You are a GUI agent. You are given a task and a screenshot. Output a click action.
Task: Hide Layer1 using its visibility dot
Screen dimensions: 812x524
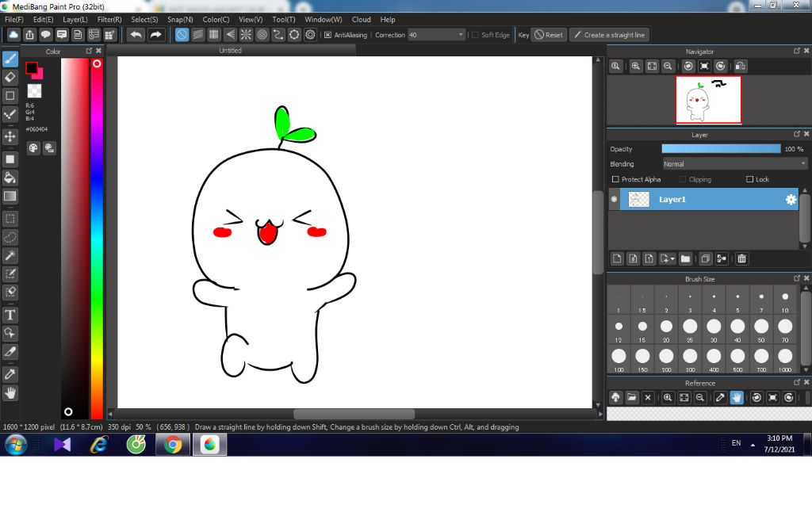[x=614, y=200]
